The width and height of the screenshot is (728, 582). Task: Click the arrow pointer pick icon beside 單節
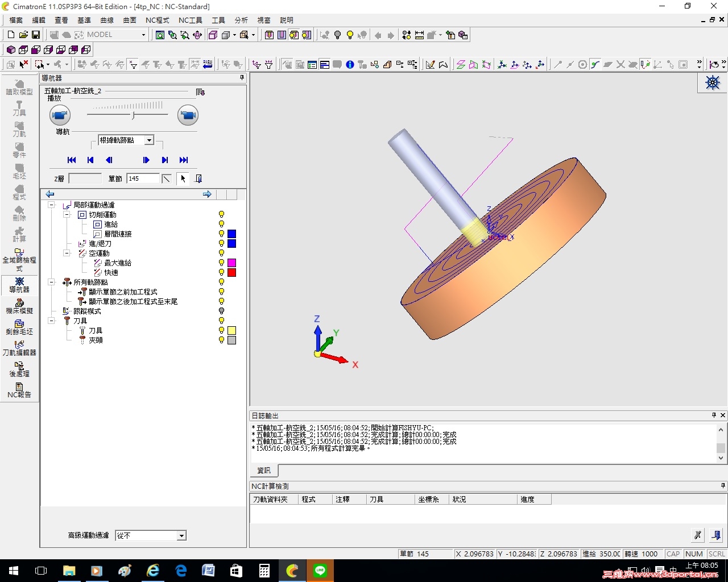point(183,178)
